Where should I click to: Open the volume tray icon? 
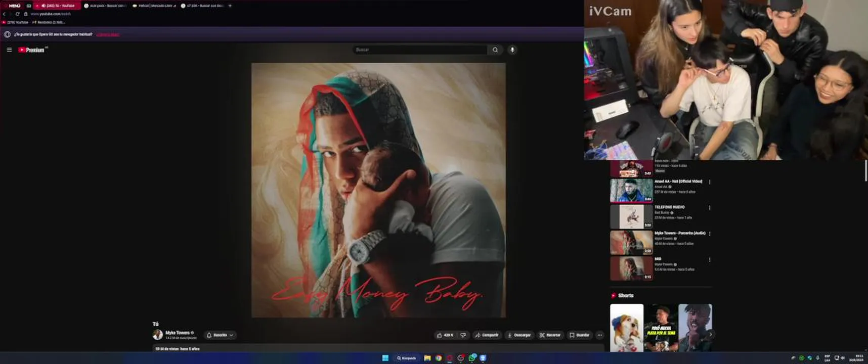click(x=842, y=358)
